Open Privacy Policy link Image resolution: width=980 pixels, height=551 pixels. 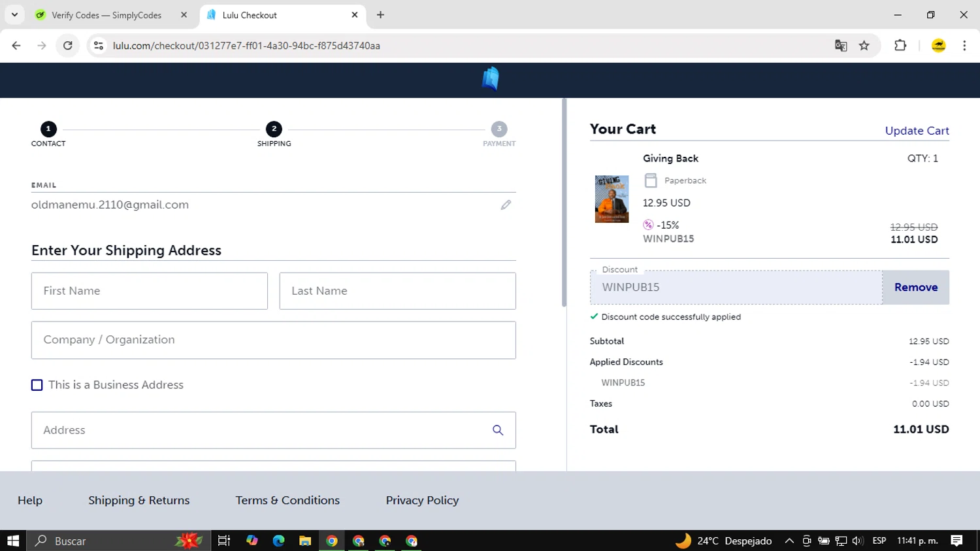(422, 501)
